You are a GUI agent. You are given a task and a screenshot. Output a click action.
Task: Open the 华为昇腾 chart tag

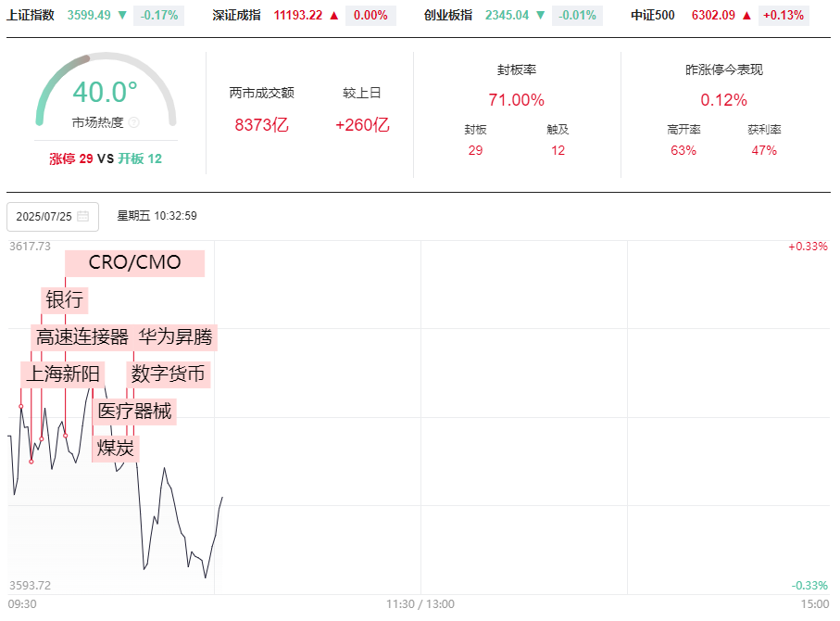(x=176, y=337)
